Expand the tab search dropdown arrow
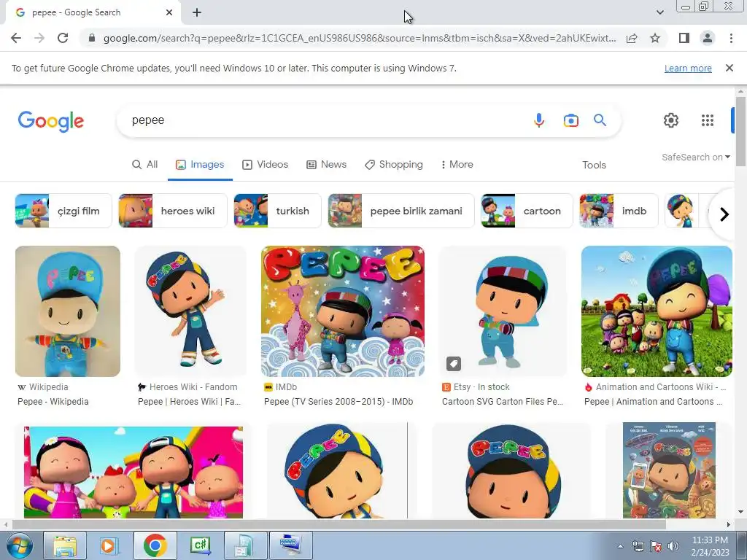 click(x=659, y=12)
